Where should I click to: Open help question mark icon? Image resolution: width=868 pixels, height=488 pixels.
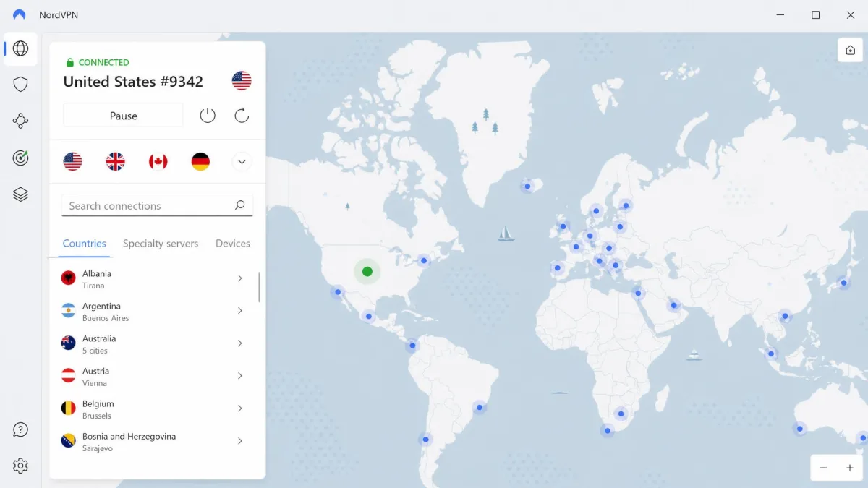21,430
